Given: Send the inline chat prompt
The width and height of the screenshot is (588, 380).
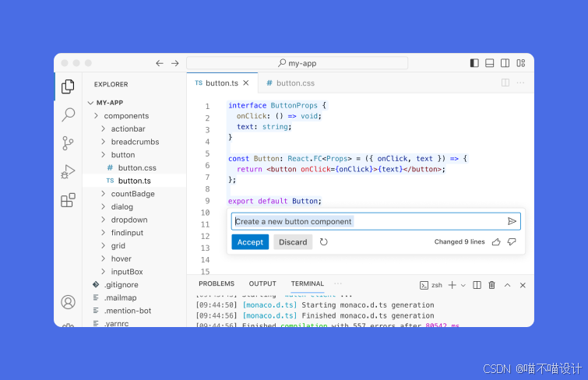Looking at the screenshot, I should click(x=512, y=221).
